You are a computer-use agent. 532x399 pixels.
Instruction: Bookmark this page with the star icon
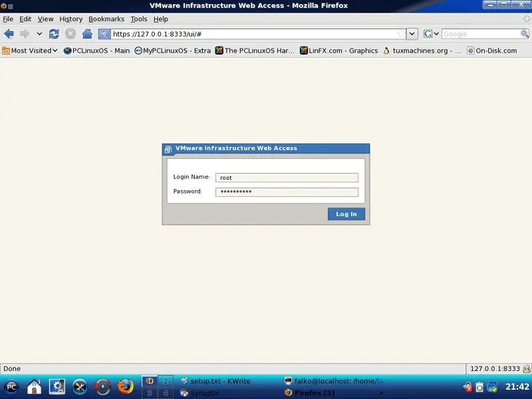pyautogui.click(x=401, y=34)
